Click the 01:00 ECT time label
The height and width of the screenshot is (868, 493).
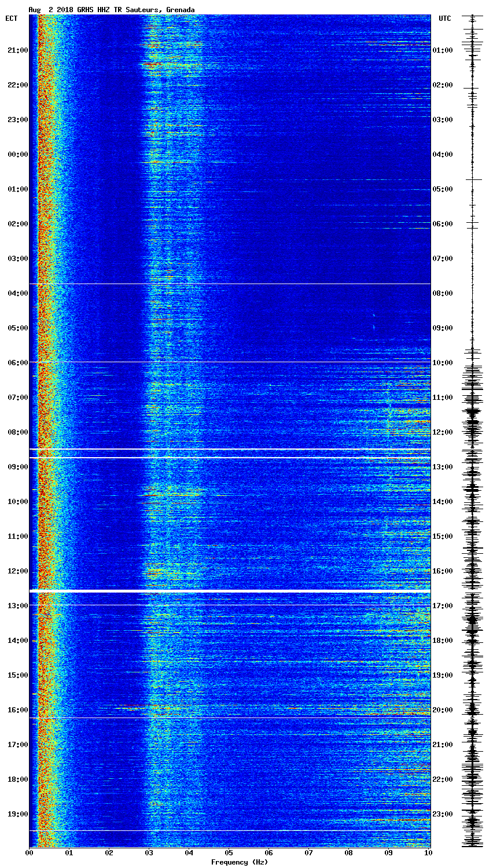17,189
